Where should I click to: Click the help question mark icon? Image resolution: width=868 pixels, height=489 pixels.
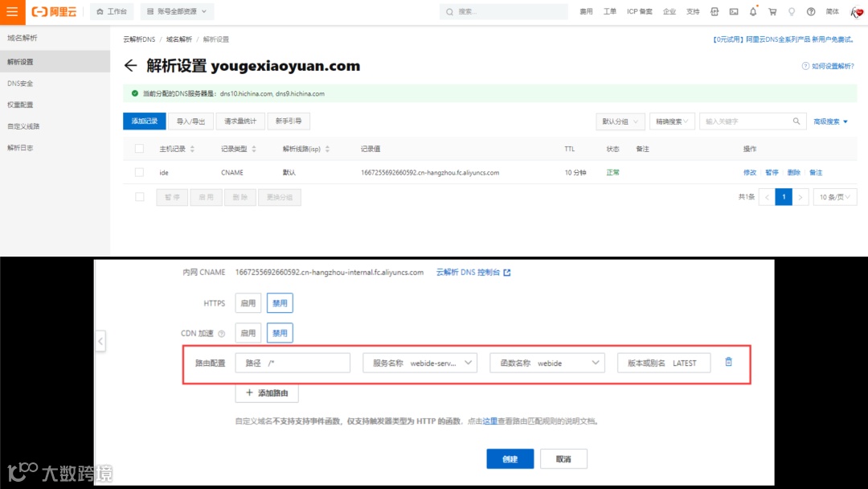811,11
